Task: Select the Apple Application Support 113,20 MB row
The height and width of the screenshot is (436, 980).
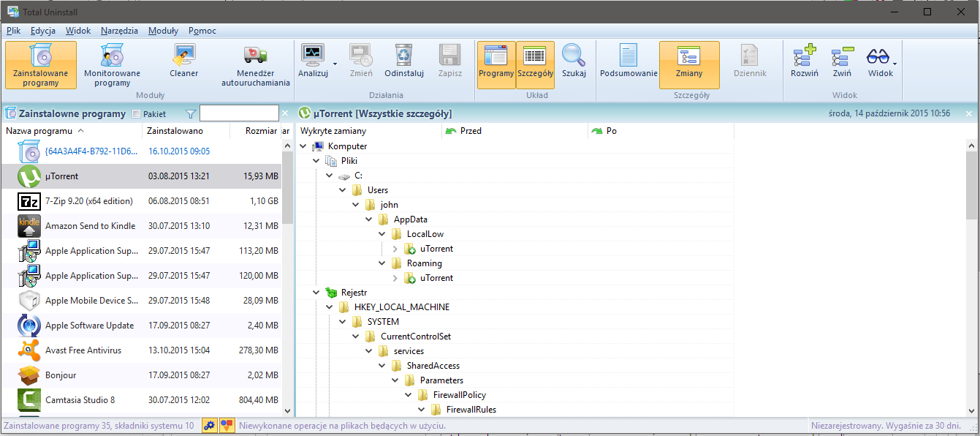Action: [141, 251]
